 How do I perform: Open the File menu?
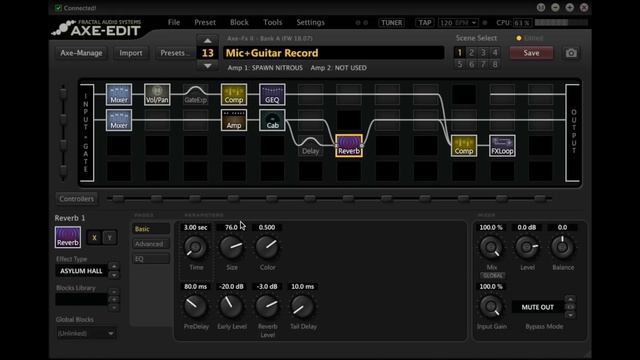pyautogui.click(x=174, y=22)
